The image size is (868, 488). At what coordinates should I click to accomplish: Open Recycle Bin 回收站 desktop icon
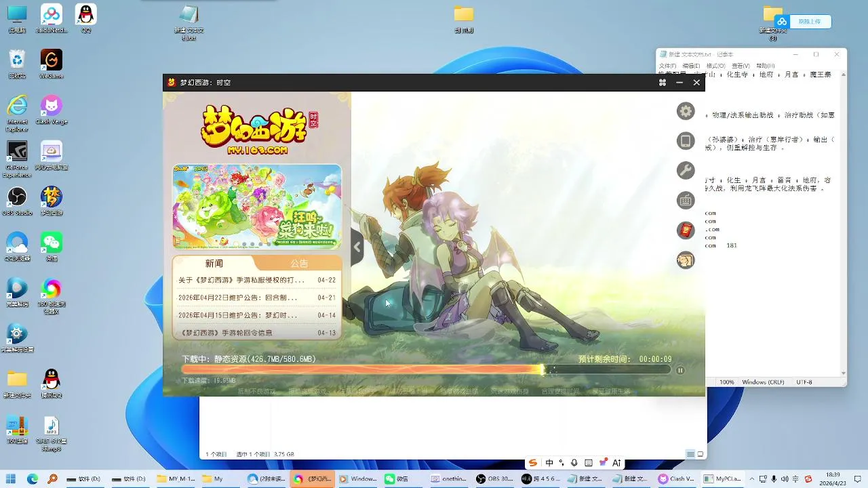pos(17,64)
